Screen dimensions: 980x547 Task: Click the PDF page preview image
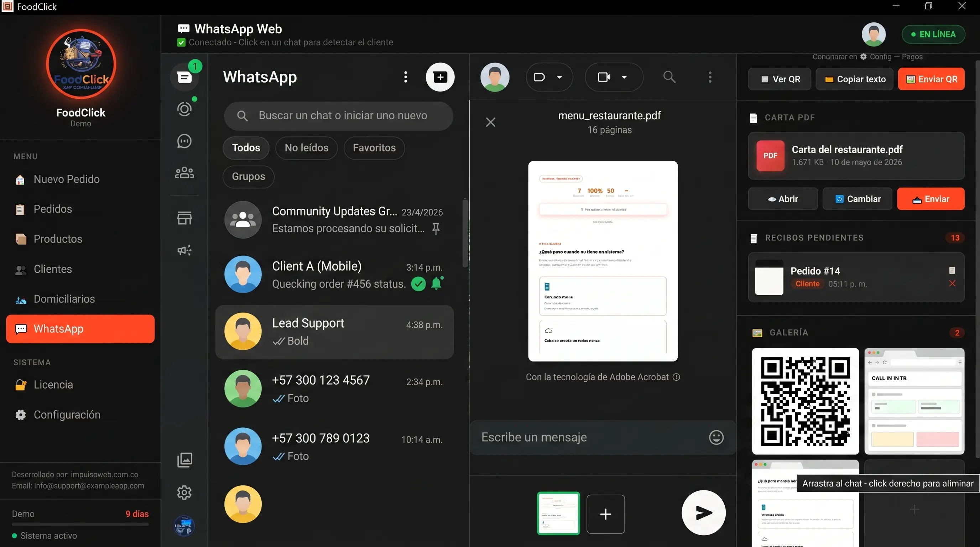click(x=603, y=261)
